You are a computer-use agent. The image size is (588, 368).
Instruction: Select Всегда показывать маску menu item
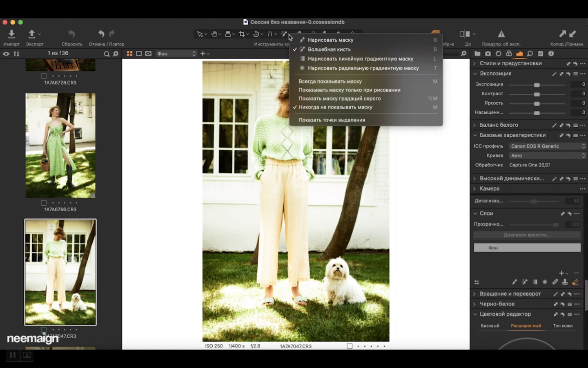click(330, 81)
